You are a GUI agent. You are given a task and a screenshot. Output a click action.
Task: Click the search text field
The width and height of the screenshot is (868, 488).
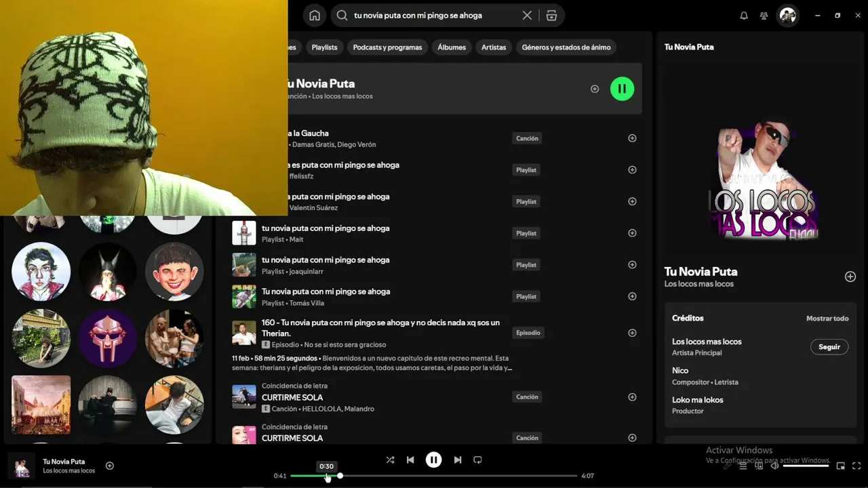pyautogui.click(x=435, y=16)
